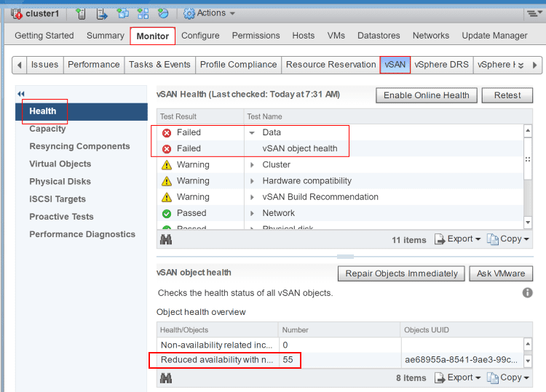
Task: Expand the Cluster test group
Action: [252, 165]
